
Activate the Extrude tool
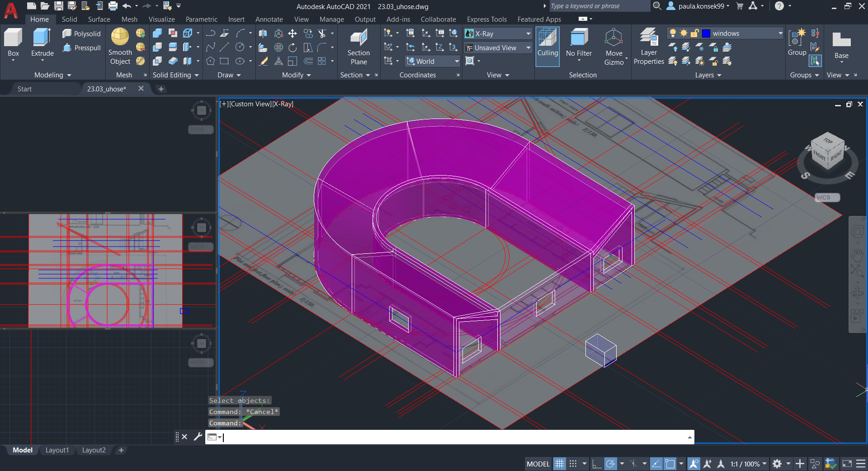point(42,43)
